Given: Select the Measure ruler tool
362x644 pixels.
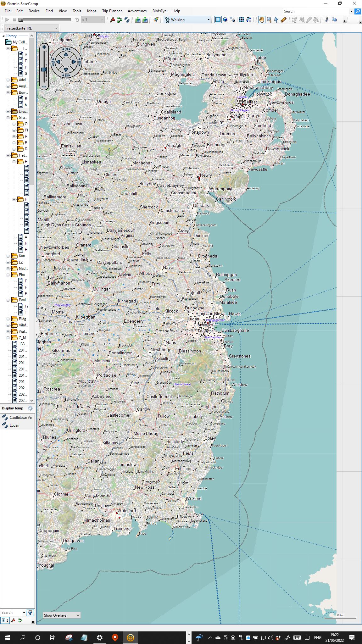Looking at the screenshot, I should click(283, 20).
